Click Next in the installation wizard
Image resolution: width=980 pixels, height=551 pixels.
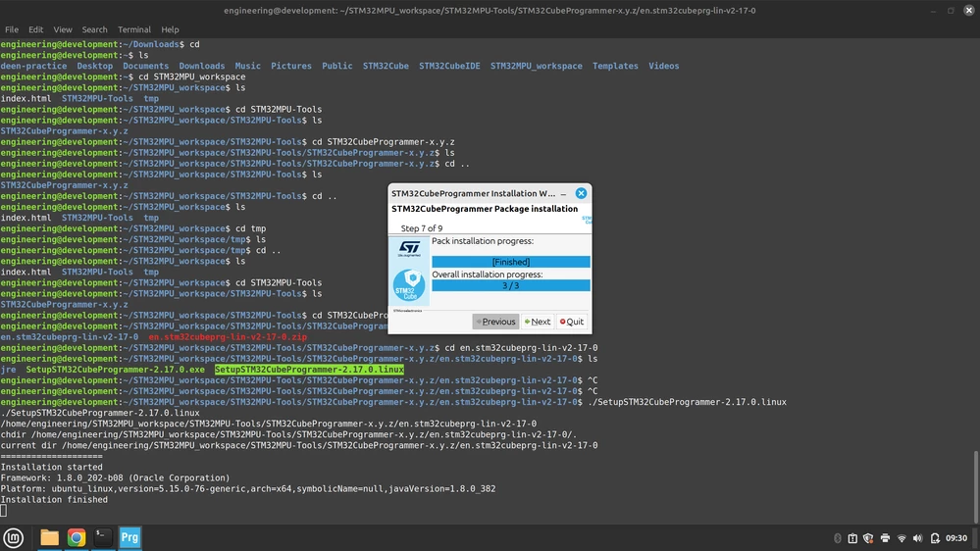(x=538, y=322)
